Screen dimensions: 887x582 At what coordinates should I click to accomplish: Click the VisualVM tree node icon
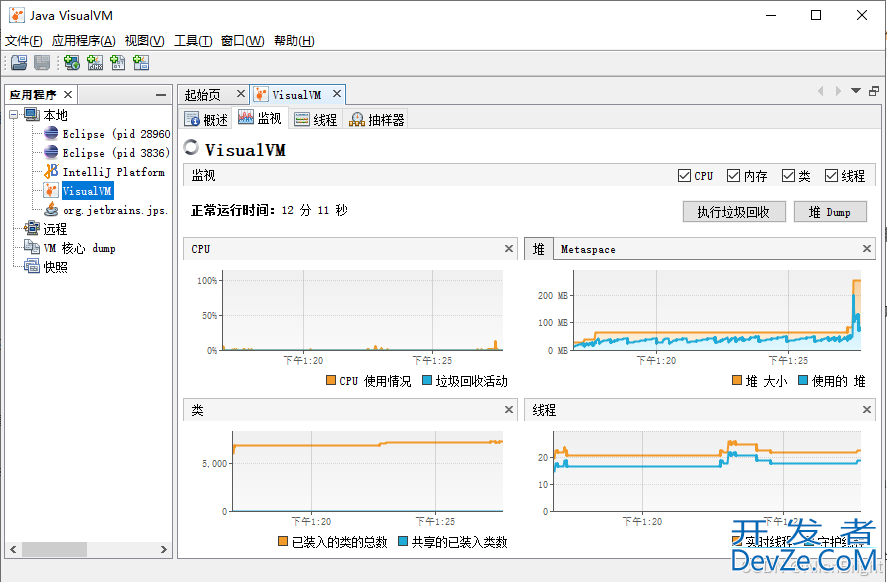click(51, 191)
